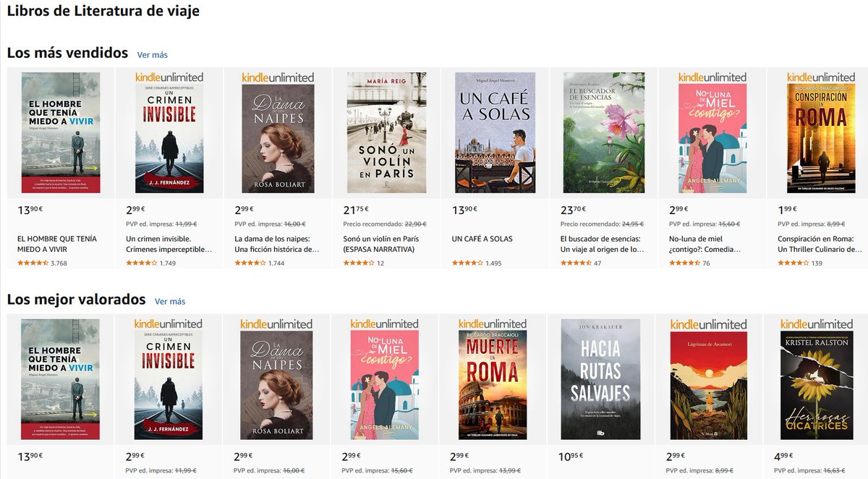Open 'Un crimen invisible' cover in Los más vendidos
Image resolution: width=868 pixels, height=479 pixels.
click(169, 139)
